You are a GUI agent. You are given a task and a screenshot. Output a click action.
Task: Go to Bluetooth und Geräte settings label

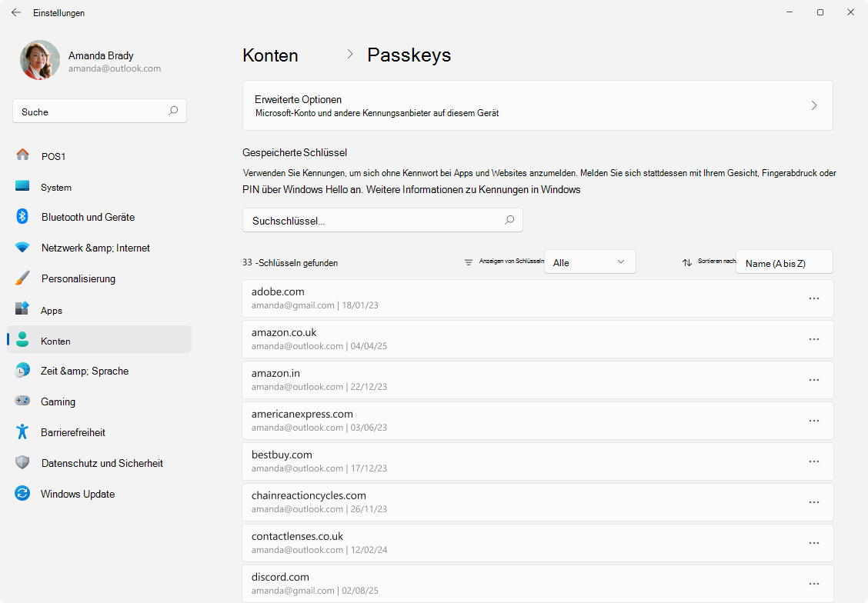pyautogui.click(x=88, y=217)
